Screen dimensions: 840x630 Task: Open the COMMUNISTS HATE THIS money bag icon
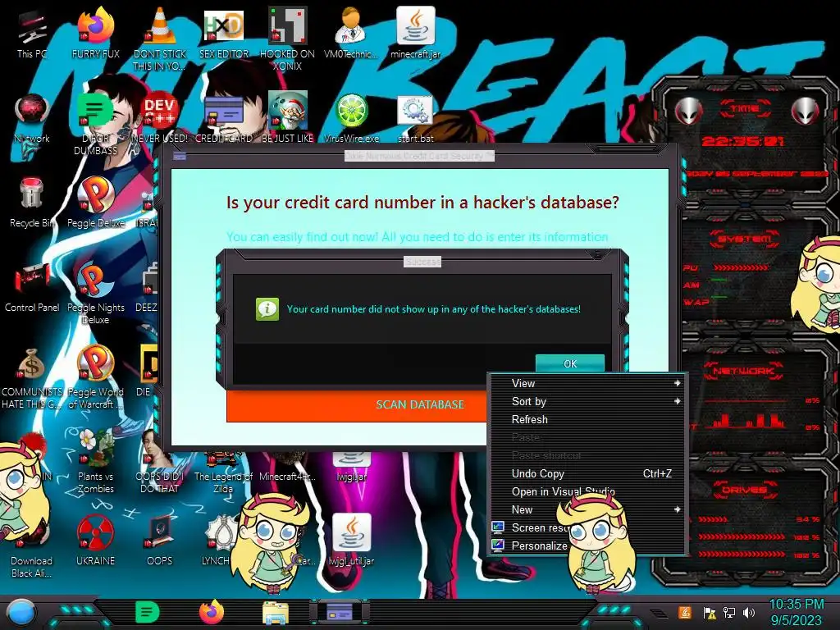tap(32, 377)
